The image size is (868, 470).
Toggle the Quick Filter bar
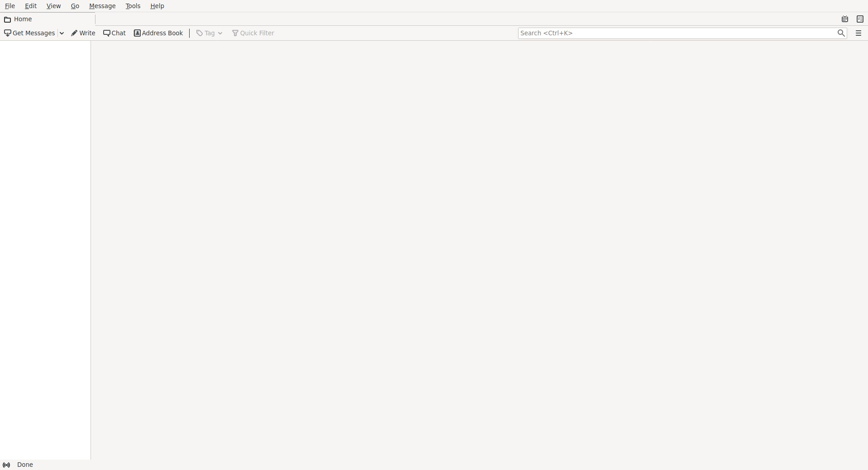(x=253, y=33)
